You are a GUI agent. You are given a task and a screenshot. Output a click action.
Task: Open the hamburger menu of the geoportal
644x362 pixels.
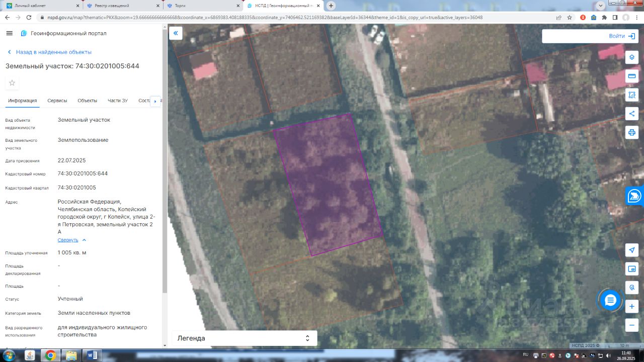(9, 33)
